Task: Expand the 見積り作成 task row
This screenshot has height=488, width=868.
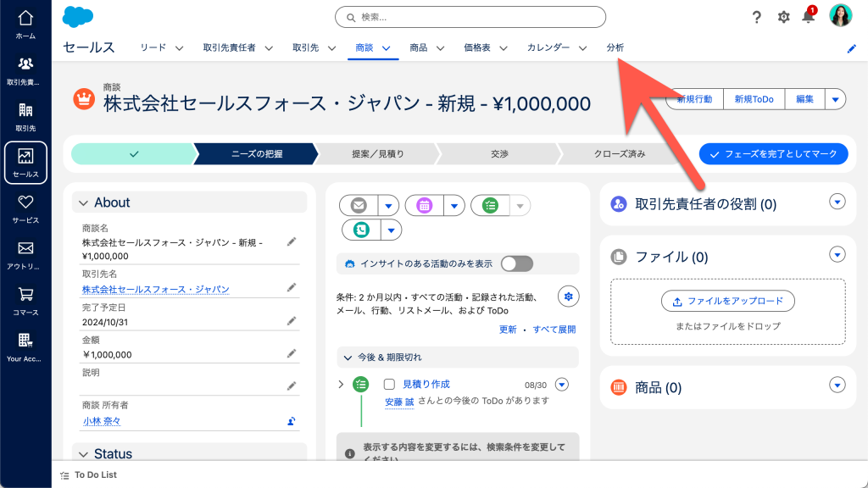Action: [341, 384]
